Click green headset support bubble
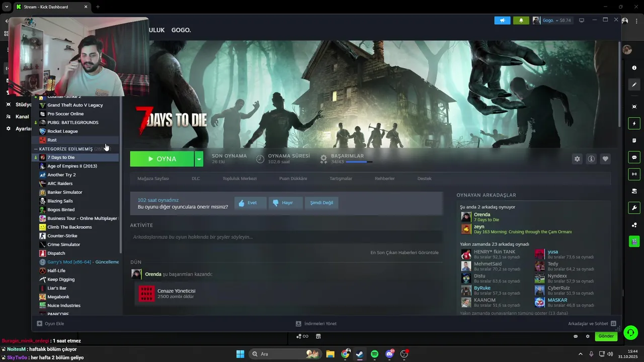644x362 pixels. [630, 332]
